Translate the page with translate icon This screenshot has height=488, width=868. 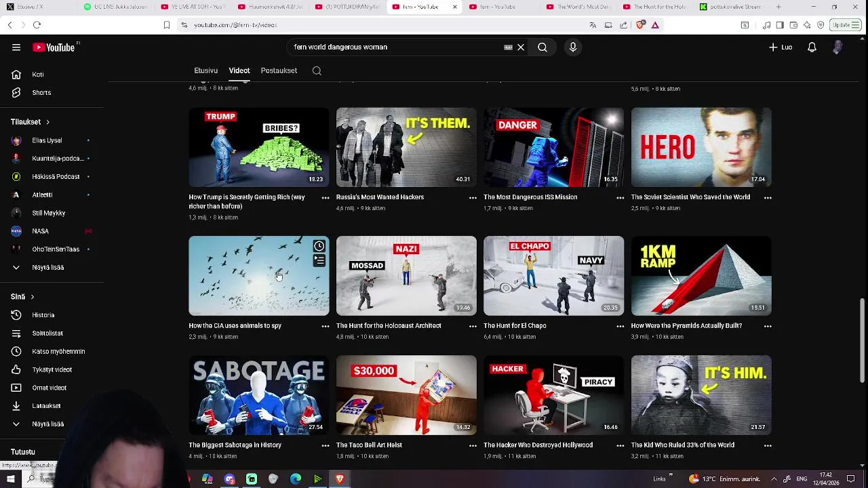point(593,25)
